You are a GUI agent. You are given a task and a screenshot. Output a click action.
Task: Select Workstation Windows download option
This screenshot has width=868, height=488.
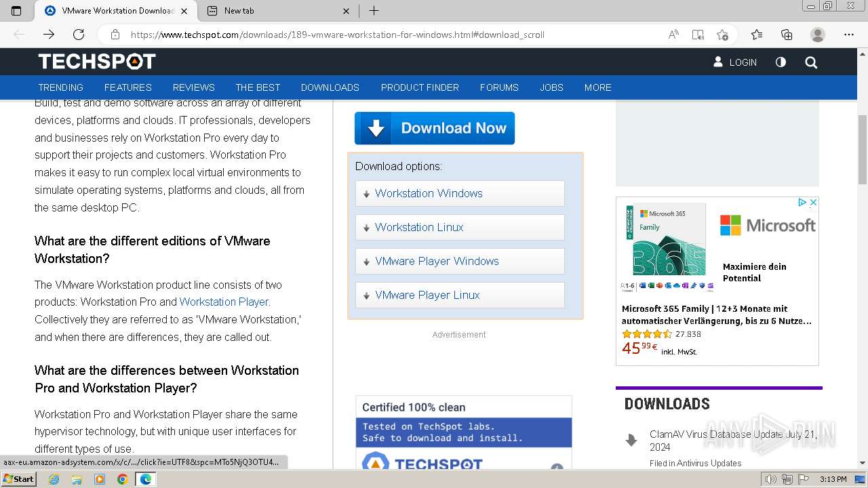460,193
